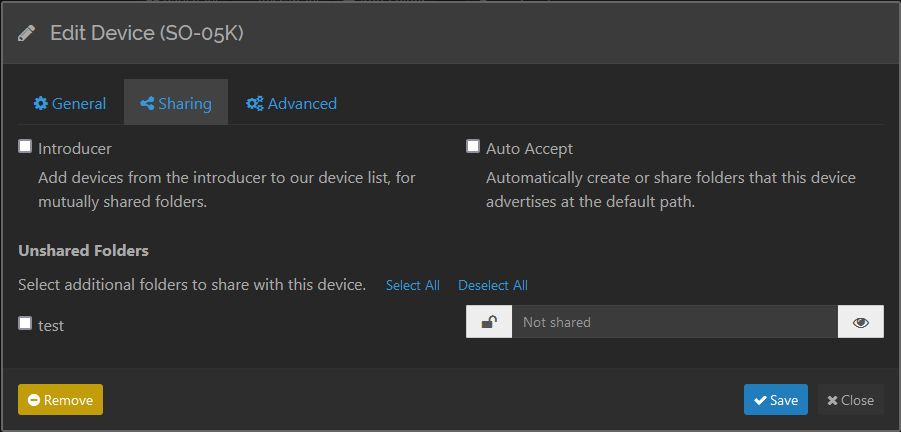
Task: Click the pencil icon beside Edit Device title
Action: coord(27,33)
